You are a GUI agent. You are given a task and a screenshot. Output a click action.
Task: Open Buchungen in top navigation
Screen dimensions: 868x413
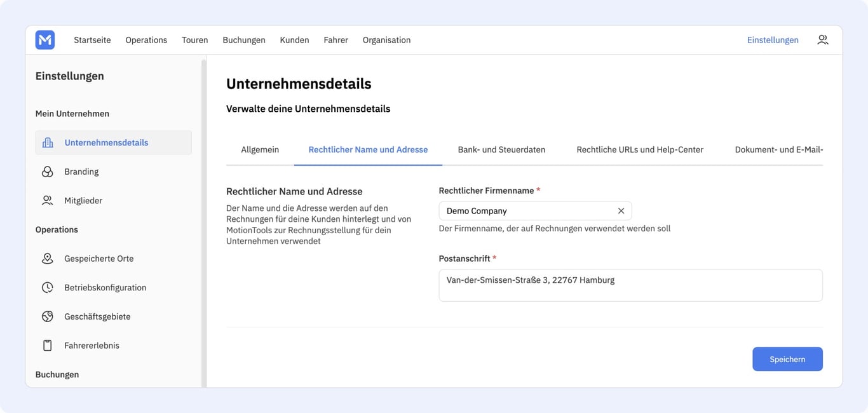pyautogui.click(x=244, y=39)
